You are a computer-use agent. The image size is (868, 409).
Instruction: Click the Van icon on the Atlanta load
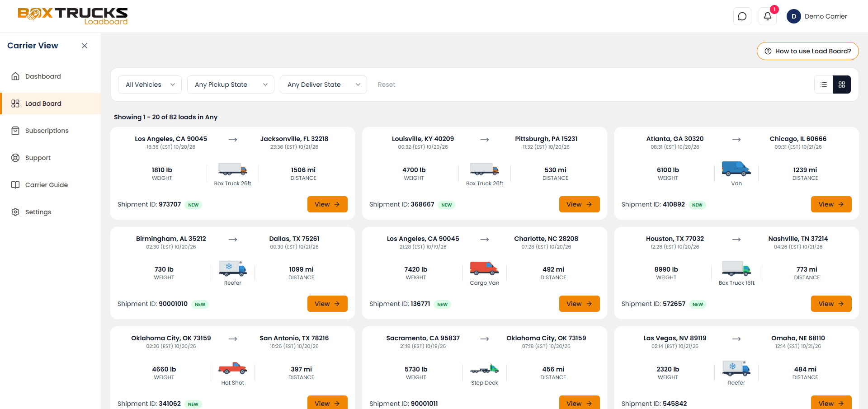(x=736, y=169)
